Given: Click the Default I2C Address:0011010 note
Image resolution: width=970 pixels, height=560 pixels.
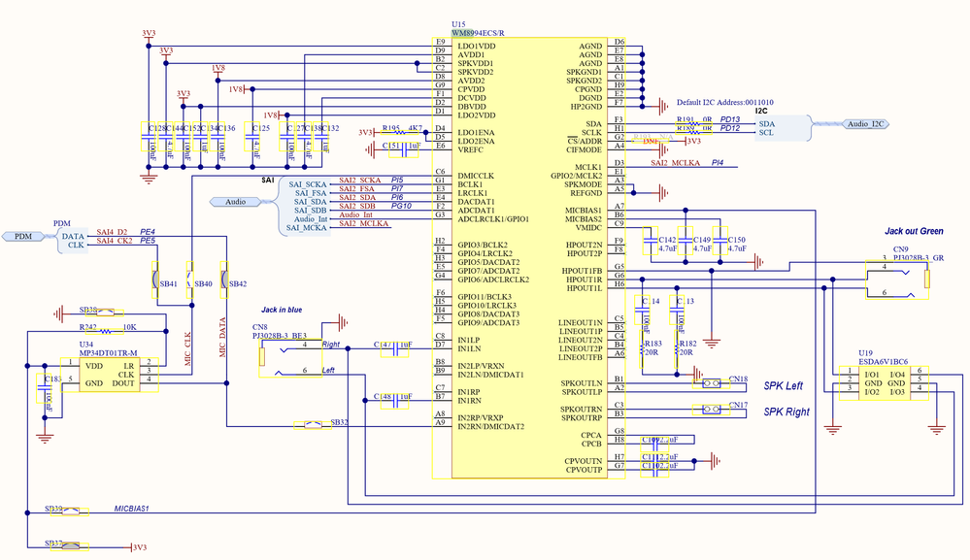Looking at the screenshot, I should coord(724,103).
